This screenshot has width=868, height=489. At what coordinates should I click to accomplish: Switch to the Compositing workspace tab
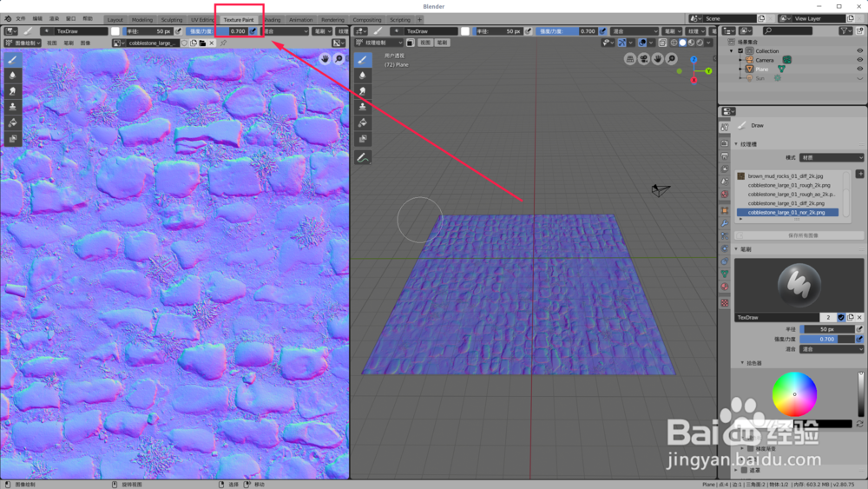(367, 19)
